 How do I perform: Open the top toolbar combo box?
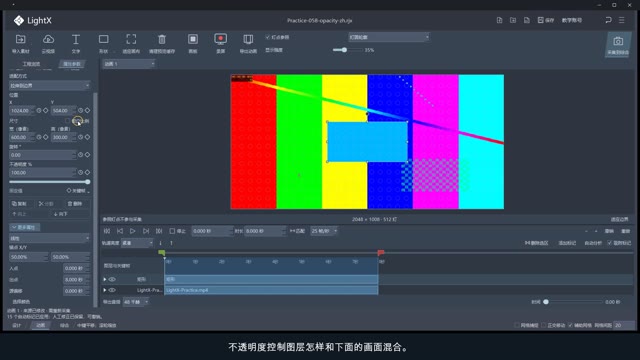[x=389, y=37]
